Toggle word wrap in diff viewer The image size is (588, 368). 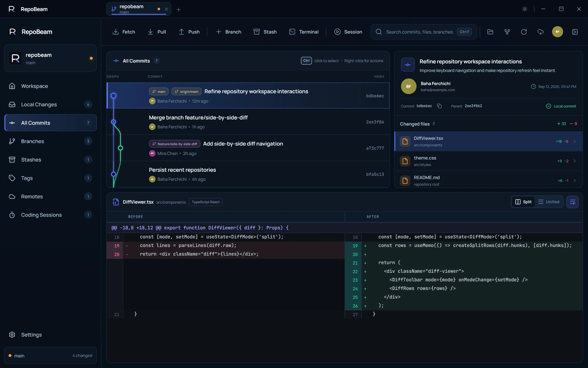pyautogui.click(x=573, y=202)
